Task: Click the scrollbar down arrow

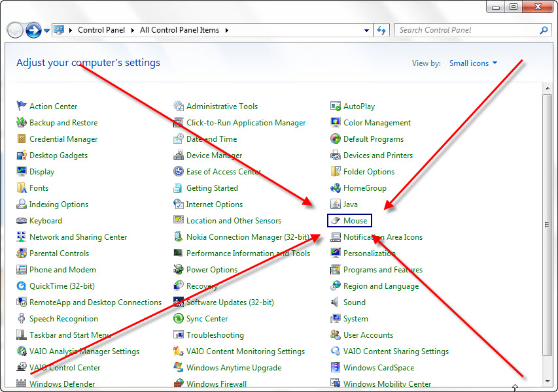Action: pyautogui.click(x=548, y=381)
